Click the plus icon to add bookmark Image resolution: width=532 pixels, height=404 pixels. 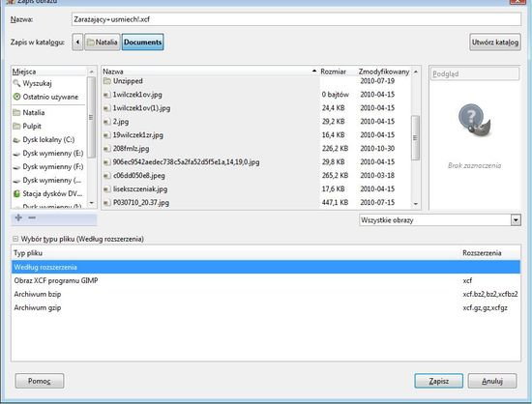[x=18, y=217]
